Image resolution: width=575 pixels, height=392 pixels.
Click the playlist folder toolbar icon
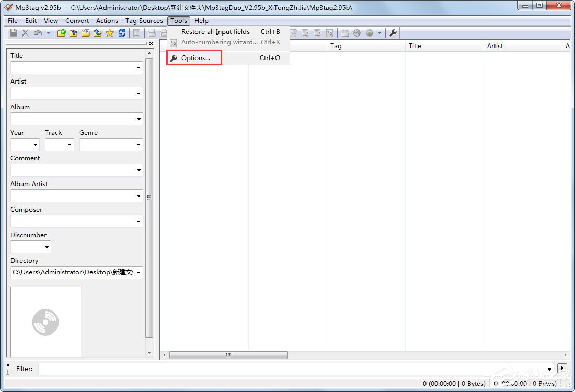pyautogui.click(x=85, y=33)
